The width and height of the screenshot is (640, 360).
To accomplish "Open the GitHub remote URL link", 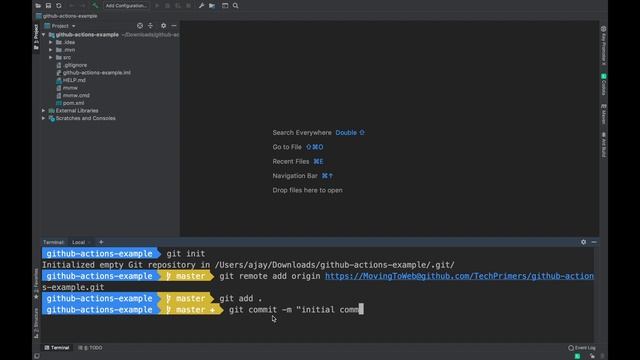I will pos(459,276).
